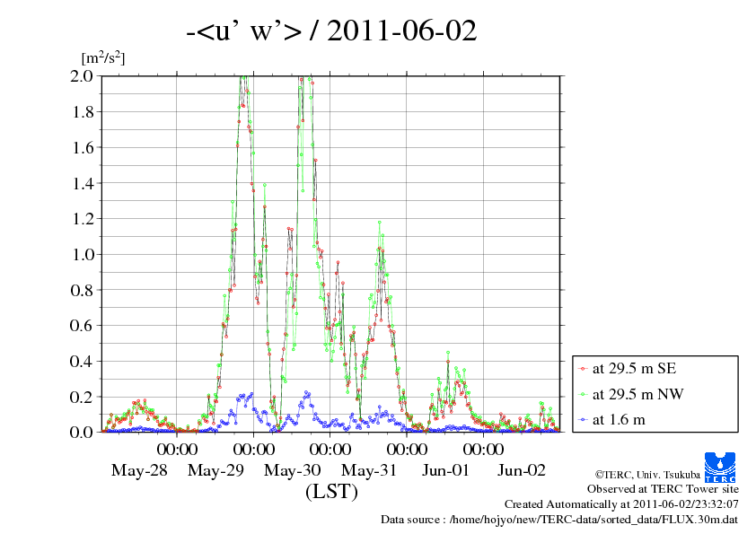Click the Data source file path line
The height and width of the screenshot is (534, 756).
[559, 520]
